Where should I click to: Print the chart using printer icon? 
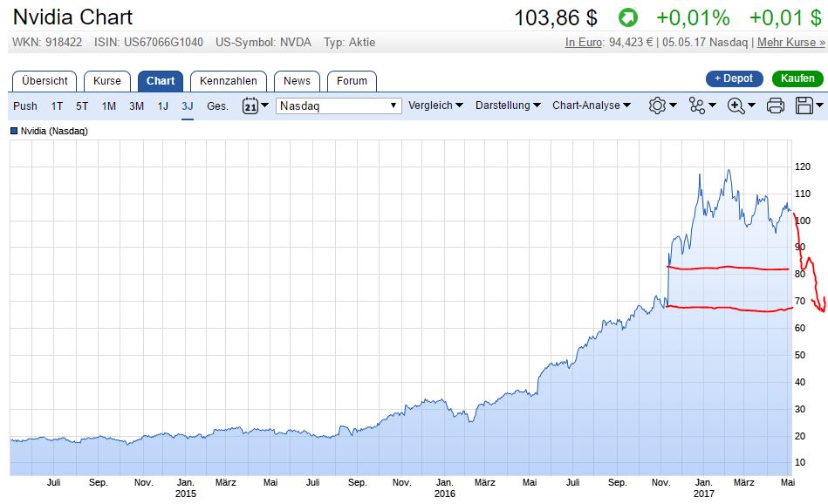775,106
